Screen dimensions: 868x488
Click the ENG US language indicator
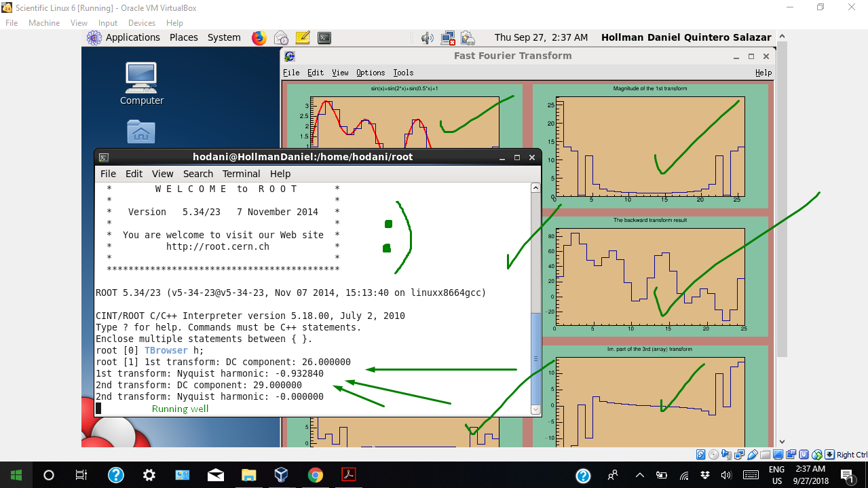[777, 475]
